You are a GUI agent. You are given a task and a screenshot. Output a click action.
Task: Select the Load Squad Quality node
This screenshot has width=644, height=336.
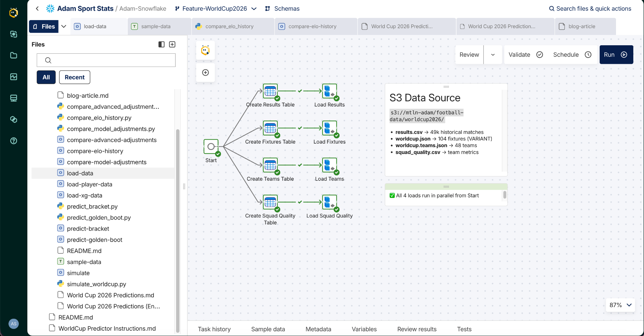coord(329,202)
